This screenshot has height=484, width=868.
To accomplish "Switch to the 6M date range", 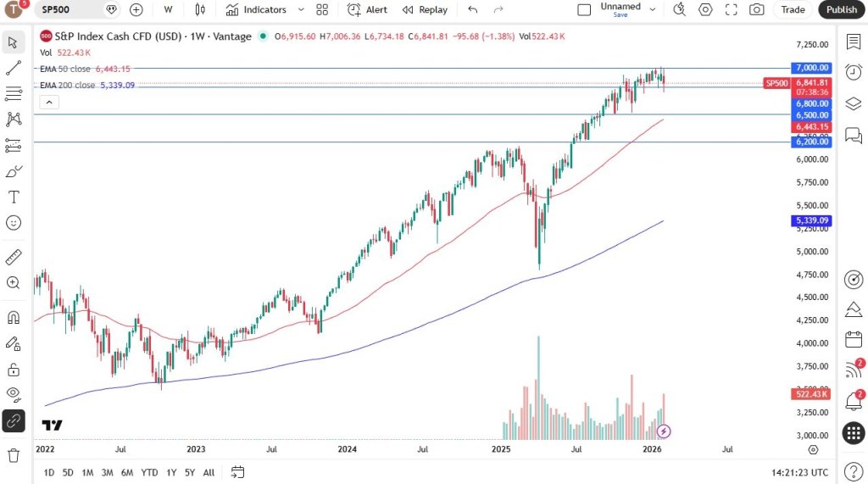I will [x=126, y=472].
